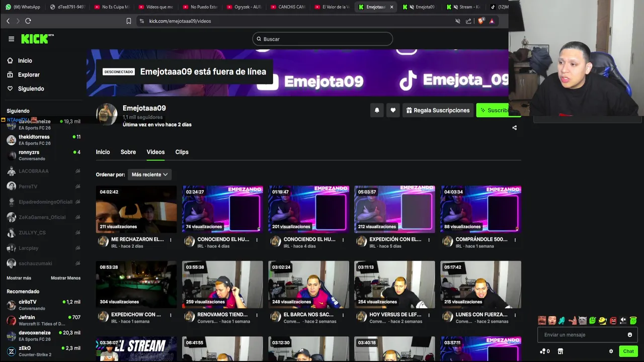Screen dimensions: 644x362
Task: Open Siguiendo in the sidebar
Action: tap(31, 88)
